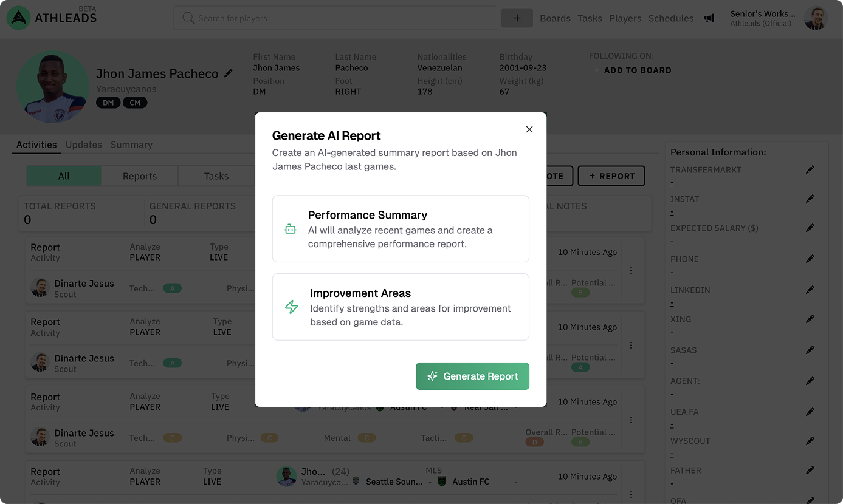Viewport: 843px width, 504px height.
Task: Click the magnifier icon in the search bar
Action: click(x=188, y=18)
